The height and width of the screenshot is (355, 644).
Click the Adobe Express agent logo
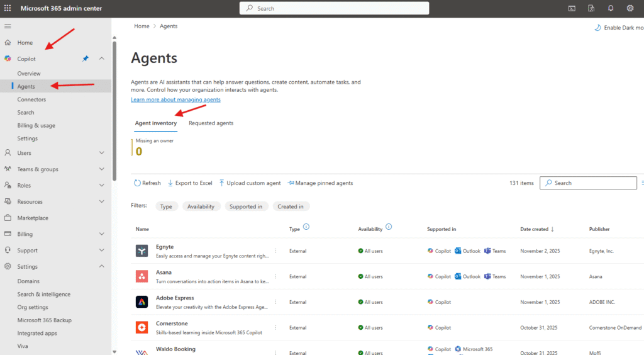(x=142, y=302)
